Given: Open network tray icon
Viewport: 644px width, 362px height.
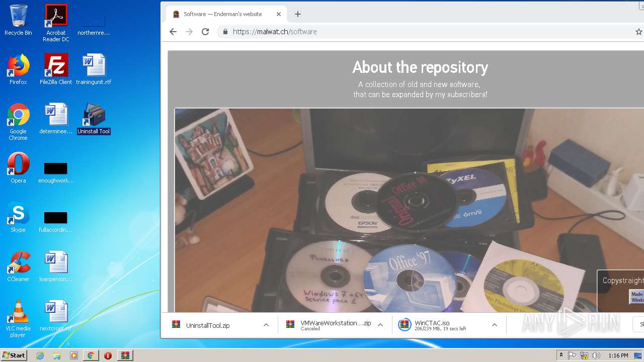Looking at the screenshot, I should 584,355.
